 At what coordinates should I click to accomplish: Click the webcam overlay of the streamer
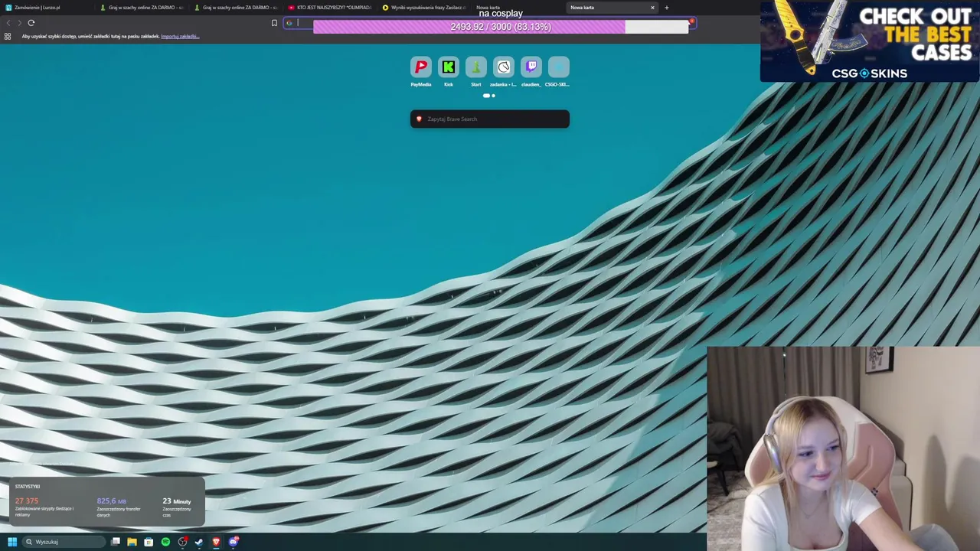[x=844, y=448]
